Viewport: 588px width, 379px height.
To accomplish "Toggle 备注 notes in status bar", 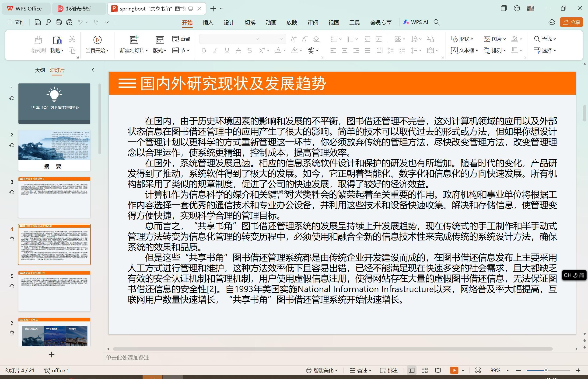I will pos(361,370).
